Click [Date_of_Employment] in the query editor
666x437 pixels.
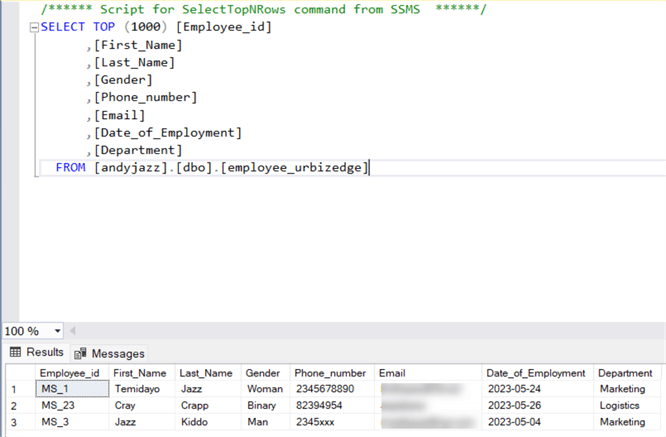168,133
